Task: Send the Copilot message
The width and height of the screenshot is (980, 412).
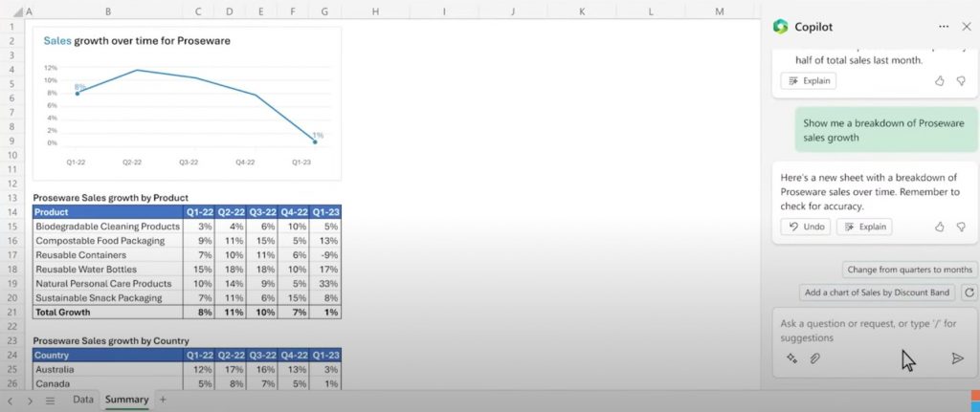Action: tap(957, 358)
